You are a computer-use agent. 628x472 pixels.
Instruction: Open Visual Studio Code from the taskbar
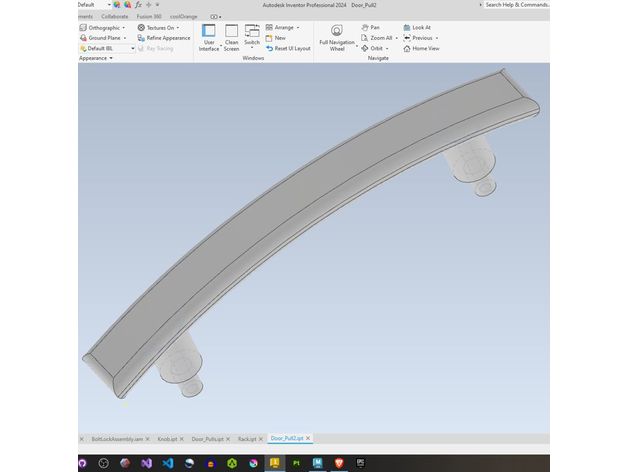pyautogui.click(x=166, y=463)
